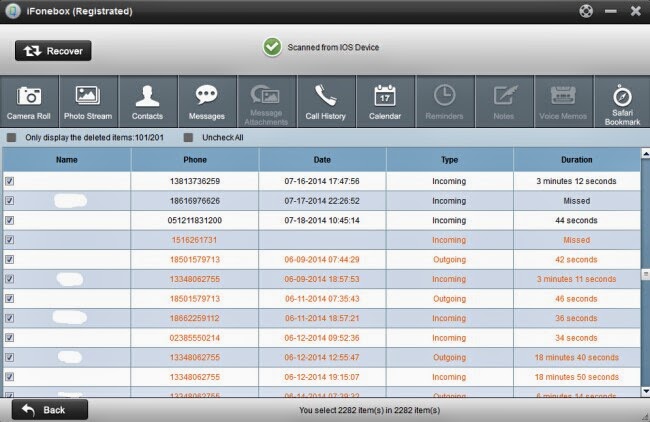Viewport: 650px width, 422px height.
Task: Uncheck the row with phone 1516261731
Action: click(x=10, y=240)
